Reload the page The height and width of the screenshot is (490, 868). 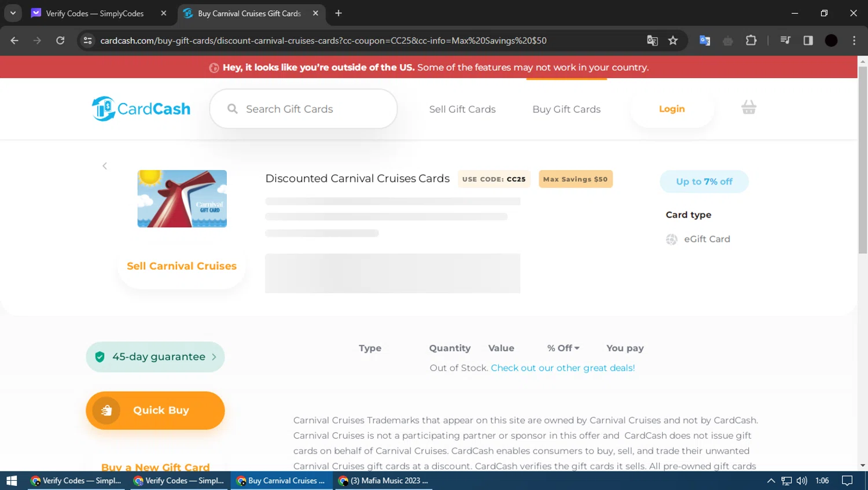(x=60, y=40)
